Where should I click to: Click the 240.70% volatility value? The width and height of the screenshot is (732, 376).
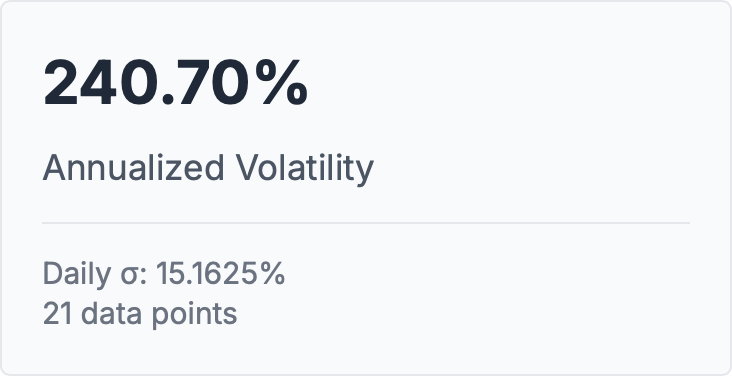(x=176, y=83)
